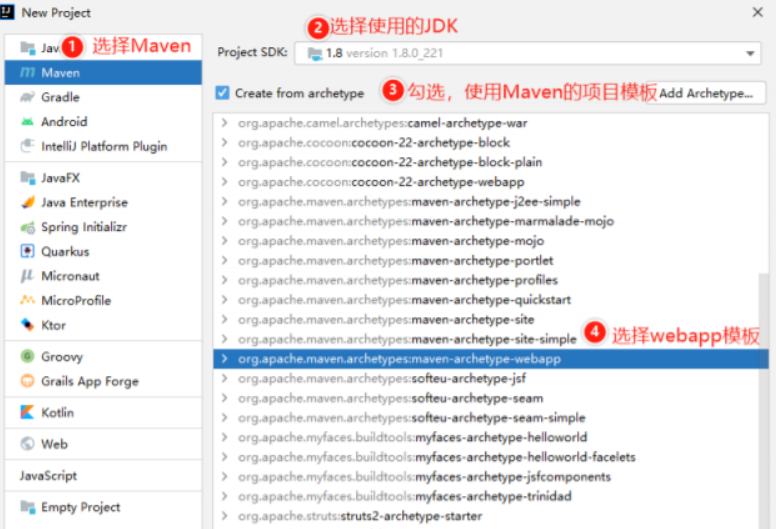Choose Spring Initializr project type
776x529 pixels.
pos(103,227)
